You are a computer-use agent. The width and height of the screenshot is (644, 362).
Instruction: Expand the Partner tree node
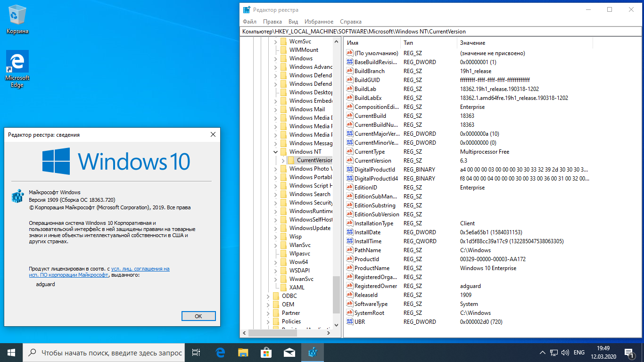pos(268,313)
